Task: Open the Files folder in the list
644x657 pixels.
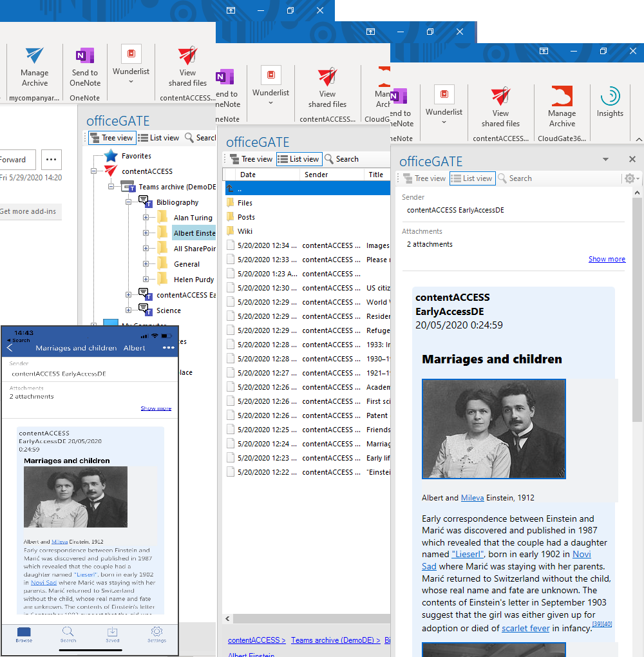Action: (245, 203)
